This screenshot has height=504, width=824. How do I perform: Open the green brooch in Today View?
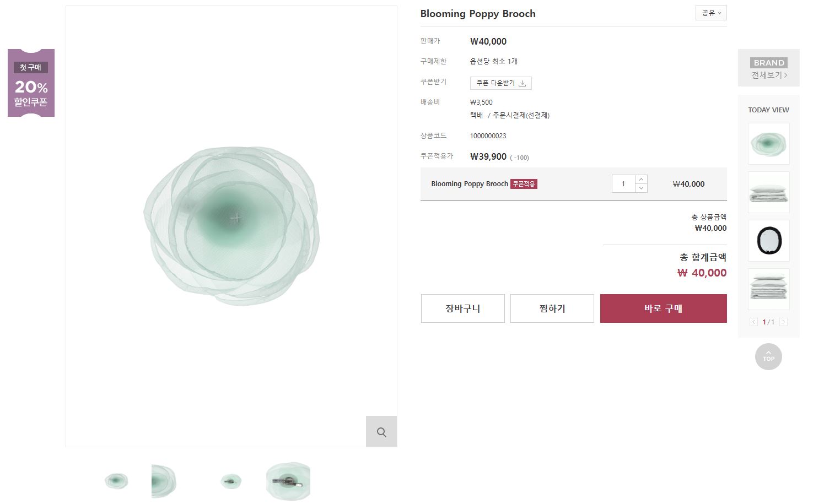pyautogui.click(x=768, y=144)
